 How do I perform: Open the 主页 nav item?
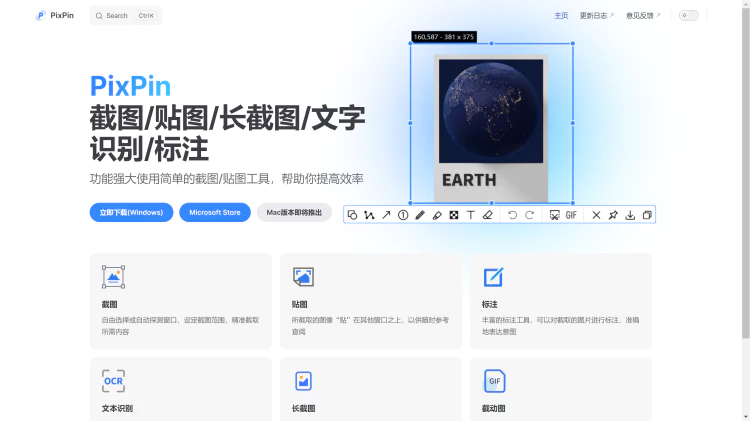click(561, 15)
